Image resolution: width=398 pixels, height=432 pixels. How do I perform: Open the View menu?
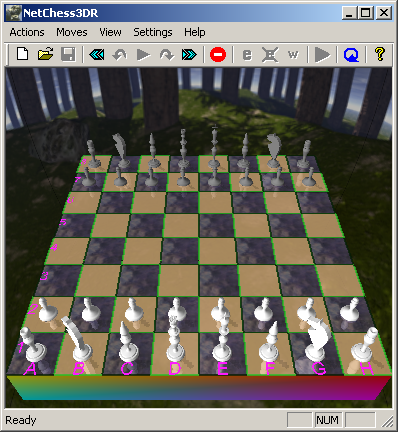coord(110,32)
